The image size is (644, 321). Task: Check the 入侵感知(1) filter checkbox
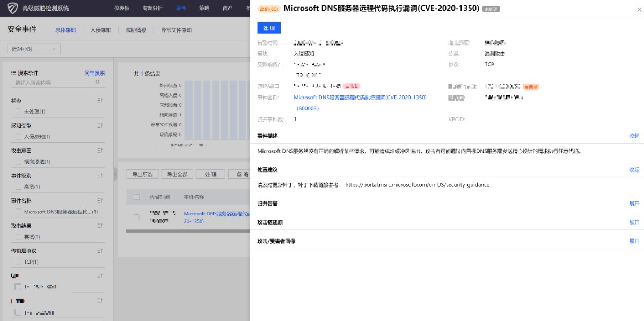[x=19, y=137]
